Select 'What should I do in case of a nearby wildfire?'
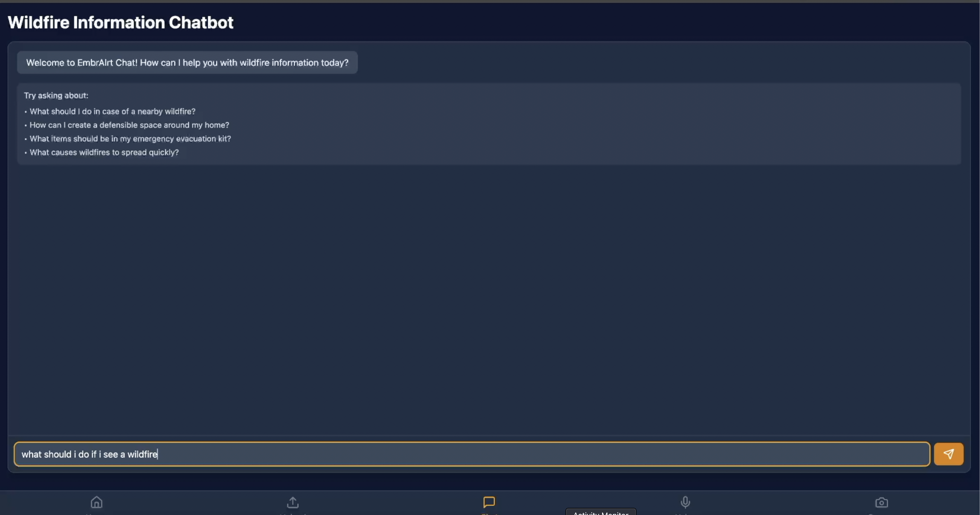Viewport: 980px width, 515px height. pos(112,111)
